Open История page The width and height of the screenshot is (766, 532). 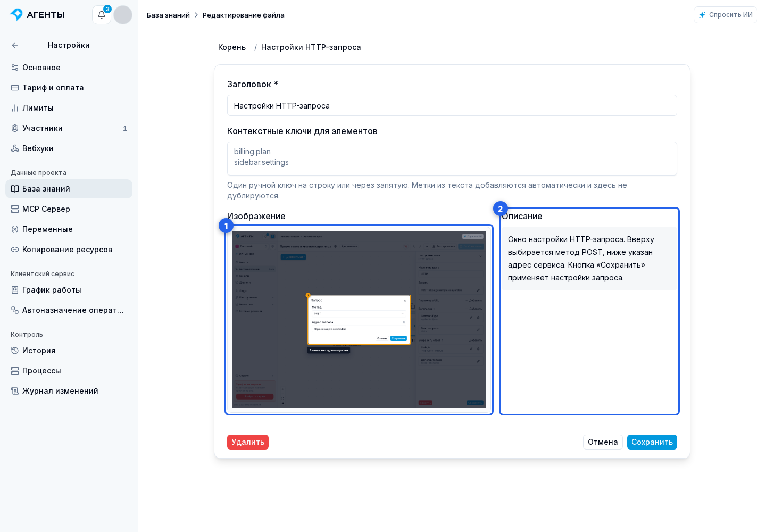tap(69, 351)
